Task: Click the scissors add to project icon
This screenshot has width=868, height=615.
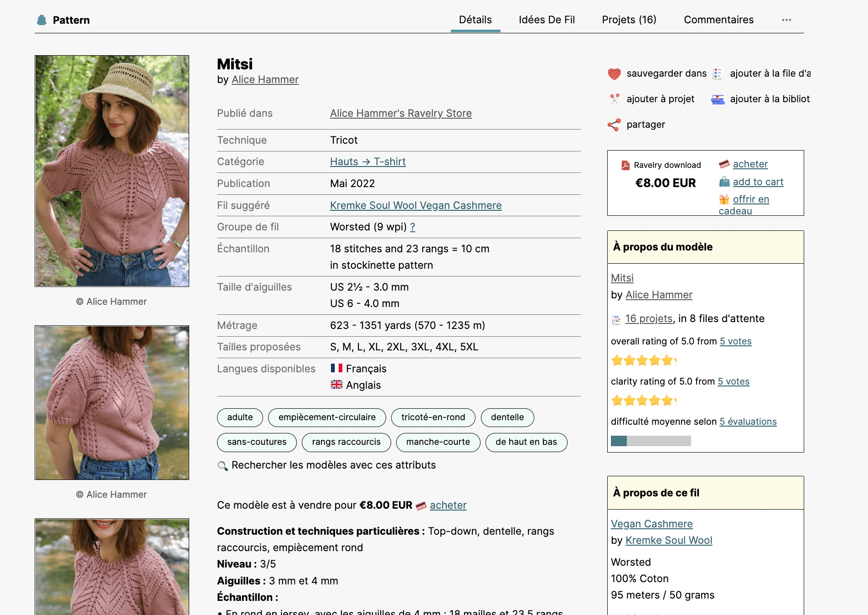Action: click(614, 99)
